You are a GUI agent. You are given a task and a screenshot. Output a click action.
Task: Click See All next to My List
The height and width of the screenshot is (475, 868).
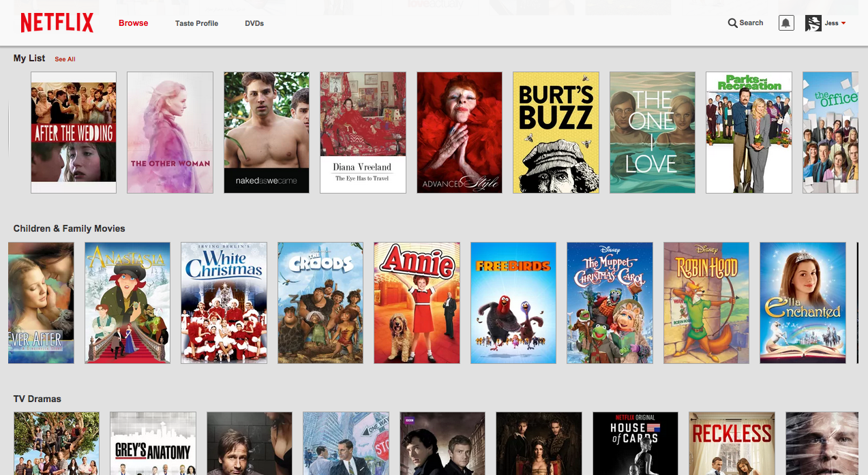[x=65, y=59]
